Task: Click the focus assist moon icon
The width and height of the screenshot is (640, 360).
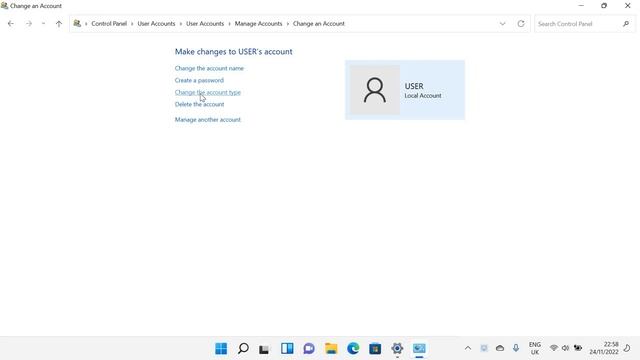Action: [x=627, y=348]
